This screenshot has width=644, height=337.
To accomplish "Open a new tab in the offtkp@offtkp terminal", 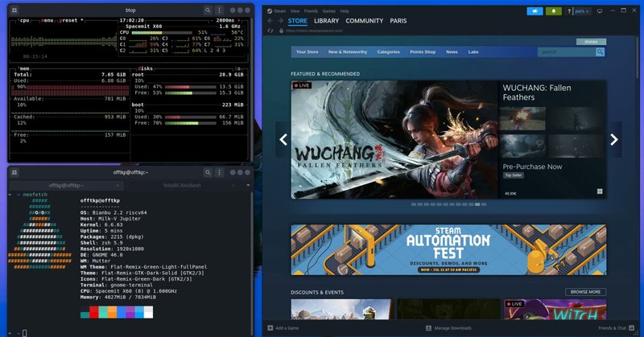I will point(14,172).
